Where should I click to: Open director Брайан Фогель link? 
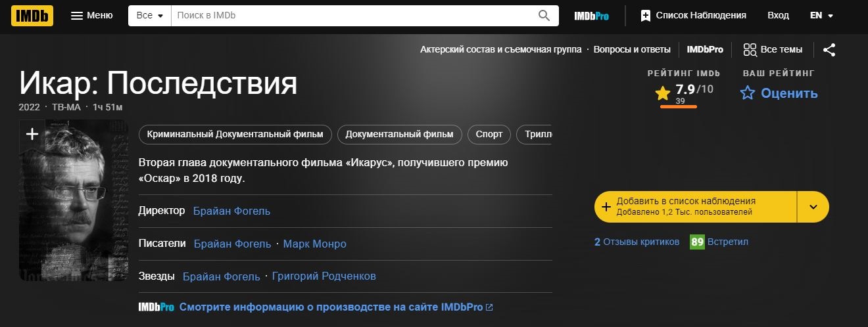click(x=231, y=211)
